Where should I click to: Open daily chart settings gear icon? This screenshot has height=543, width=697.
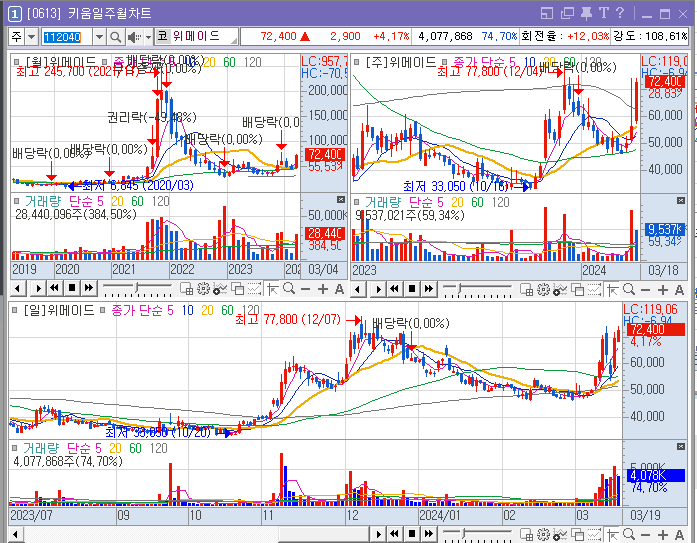pyautogui.click(x=543, y=535)
